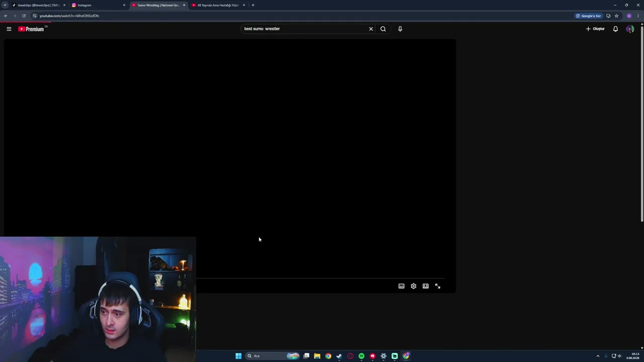Start voice search with microphone icon
Image resolution: width=644 pixels, height=362 pixels.
400,29
